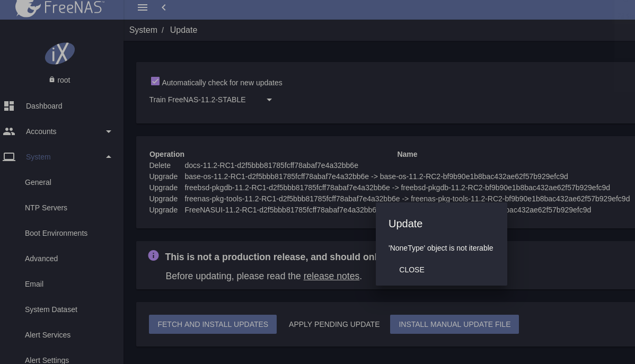Open Boot Environments page
The width and height of the screenshot is (635, 364).
(56, 233)
